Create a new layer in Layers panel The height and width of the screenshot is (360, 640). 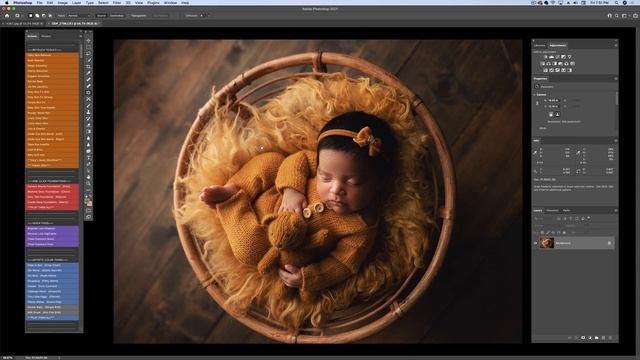tap(603, 338)
